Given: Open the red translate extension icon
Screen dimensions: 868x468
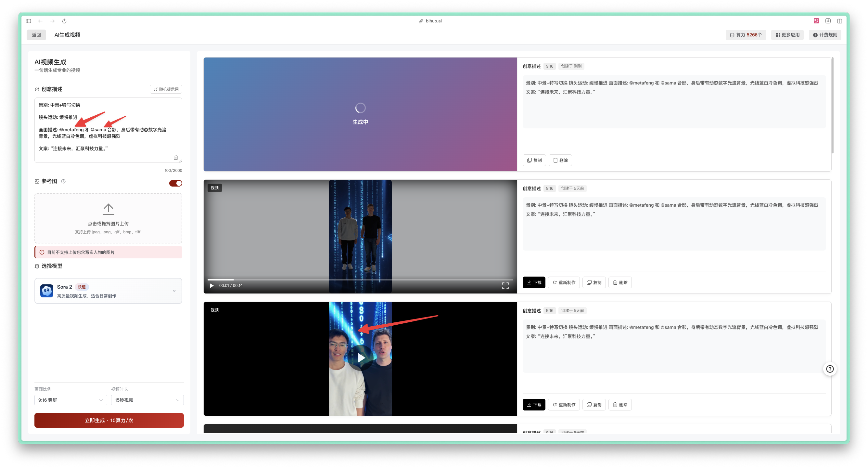Looking at the screenshot, I should click(816, 21).
